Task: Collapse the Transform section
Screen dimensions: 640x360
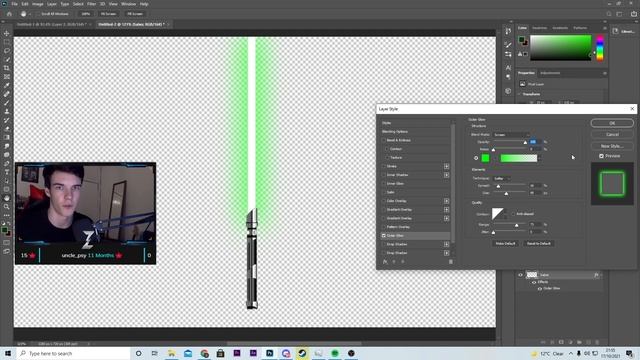Action: tap(520, 94)
